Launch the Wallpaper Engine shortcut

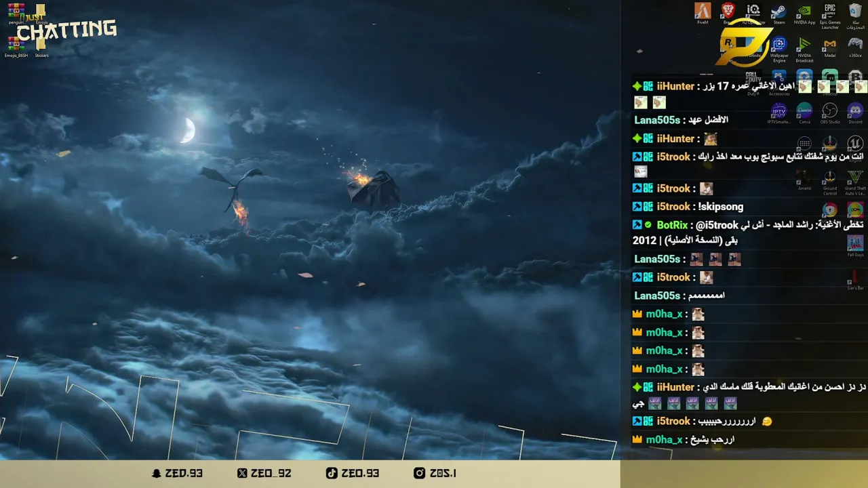pyautogui.click(x=779, y=49)
